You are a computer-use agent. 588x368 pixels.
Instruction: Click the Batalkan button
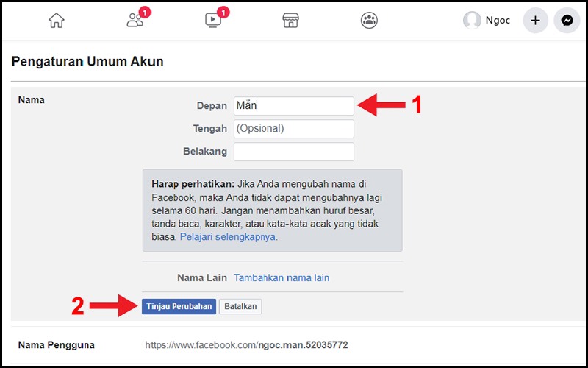click(x=240, y=306)
